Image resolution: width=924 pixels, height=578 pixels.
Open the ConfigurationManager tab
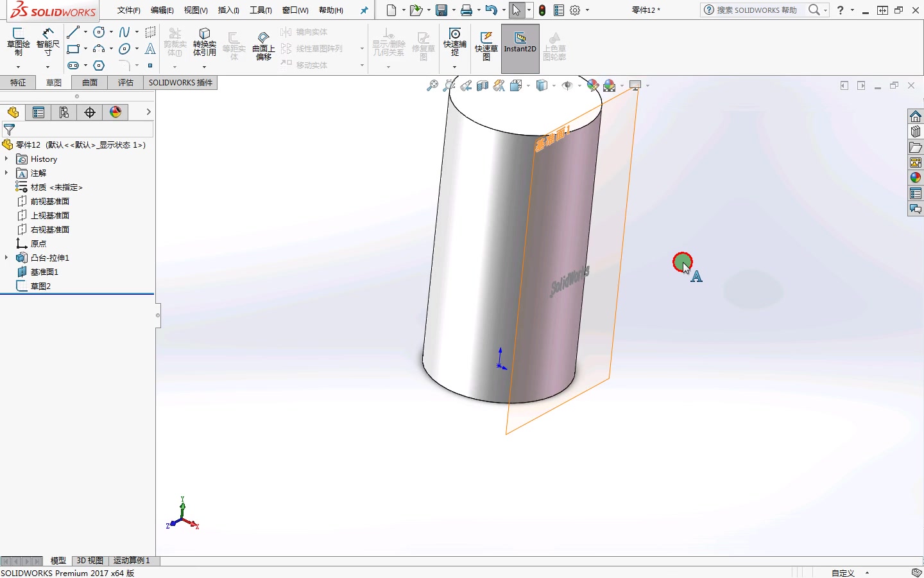(64, 112)
